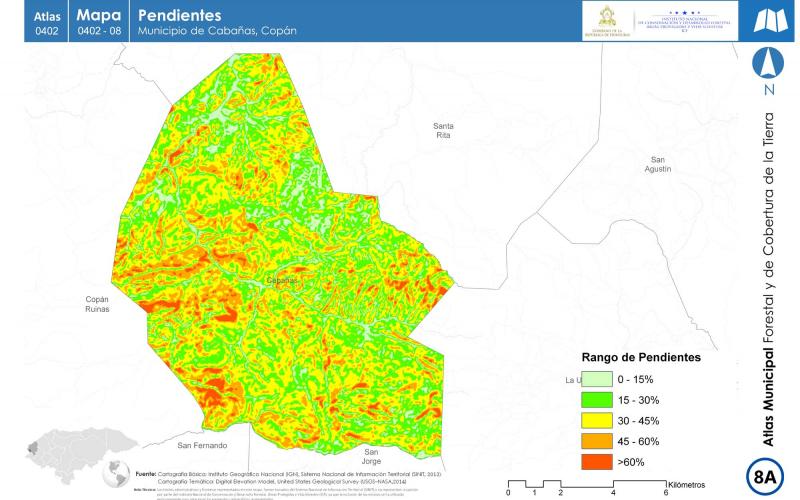Click the forest institute logo with stars

pyautogui.click(x=685, y=21)
